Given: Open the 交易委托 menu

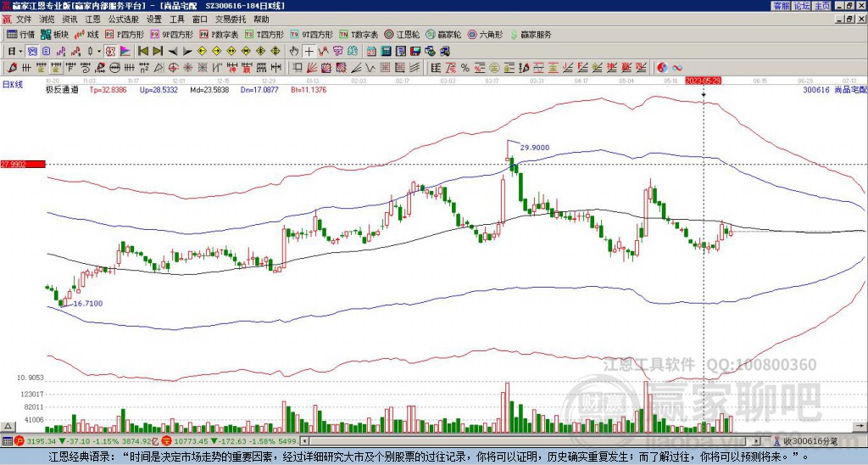Looking at the screenshot, I should coord(231,20).
